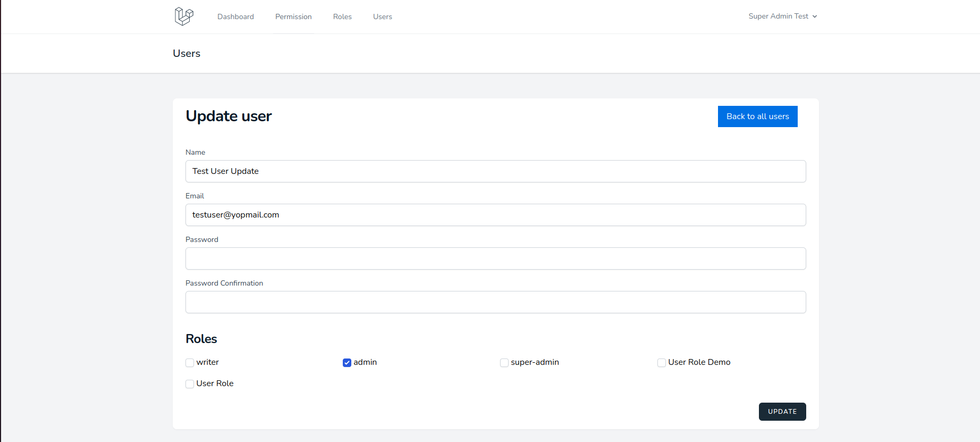Navigate to Users in top navigation
This screenshot has width=980, height=442.
[x=382, y=16]
